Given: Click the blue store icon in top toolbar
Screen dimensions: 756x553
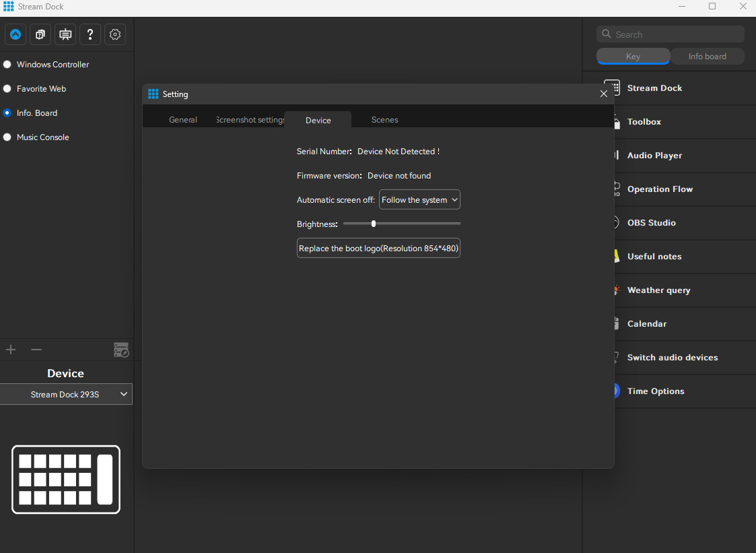Looking at the screenshot, I should click(15, 34).
